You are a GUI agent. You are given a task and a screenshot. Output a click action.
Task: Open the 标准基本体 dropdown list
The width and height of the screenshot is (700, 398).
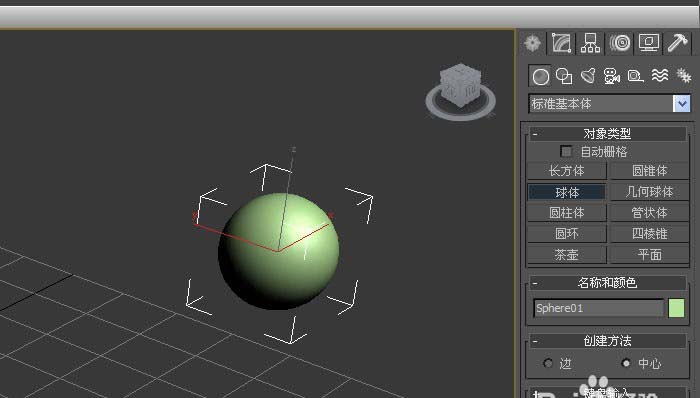[681, 104]
